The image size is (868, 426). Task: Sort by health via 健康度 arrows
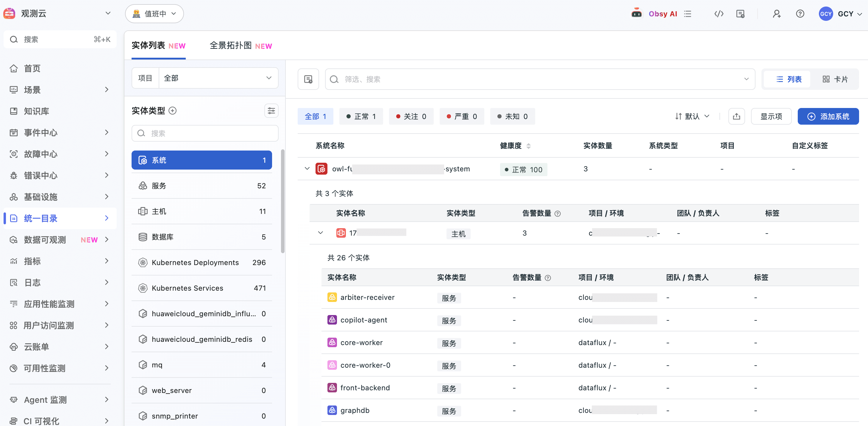pos(528,146)
